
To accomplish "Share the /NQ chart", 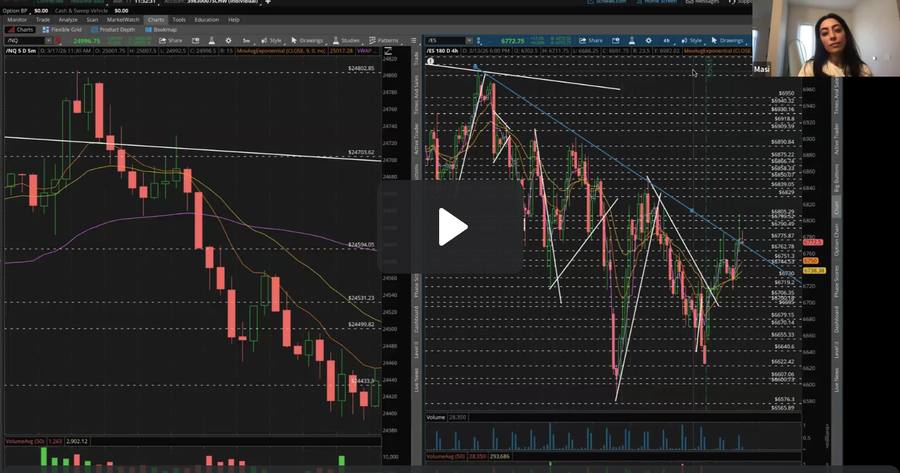I will coord(170,41).
